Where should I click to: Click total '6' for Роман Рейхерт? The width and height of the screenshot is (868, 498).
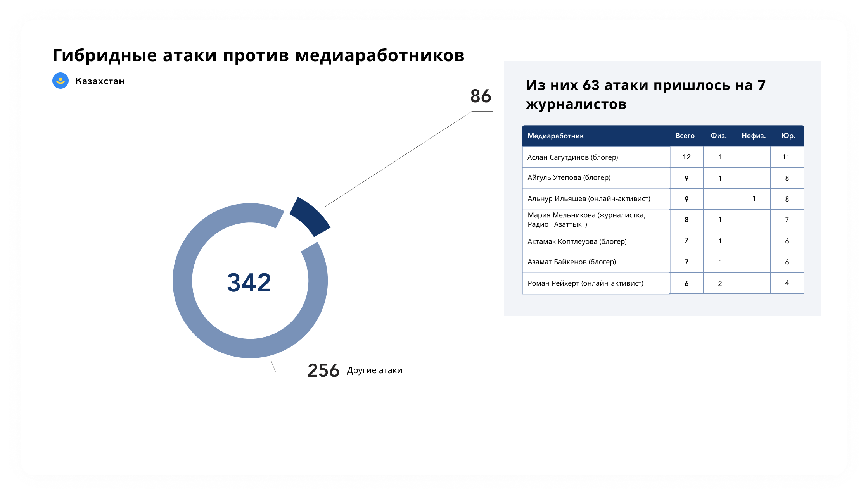[686, 284]
